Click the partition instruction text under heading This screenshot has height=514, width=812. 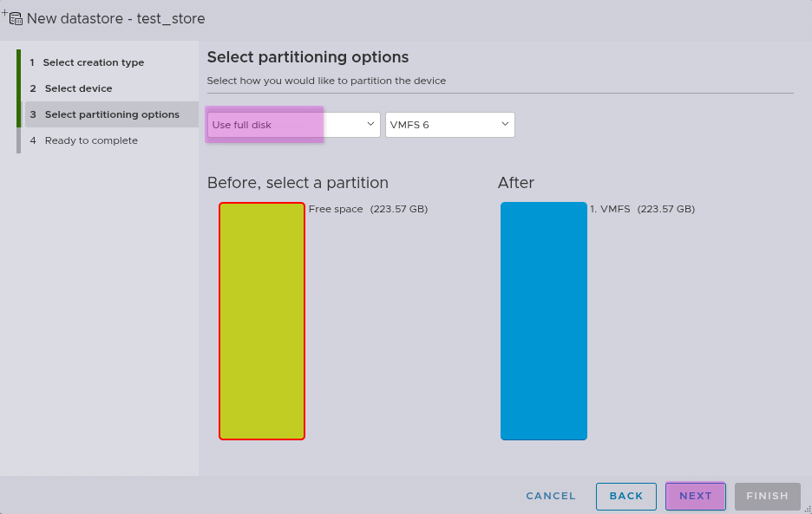tap(326, 81)
